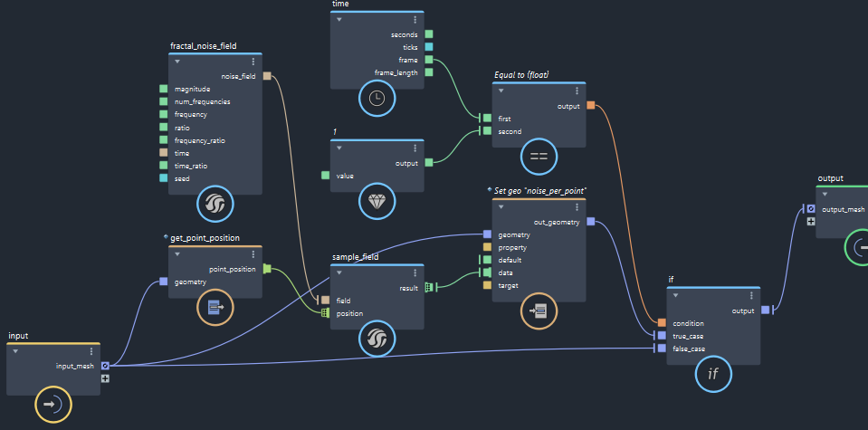This screenshot has height=430, width=868.
Task: Click the false_case input port
Action: click(662, 349)
